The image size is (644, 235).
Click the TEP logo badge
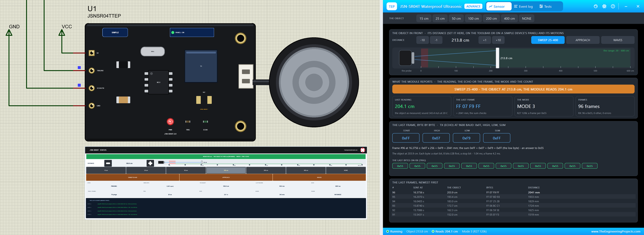coord(392,6)
